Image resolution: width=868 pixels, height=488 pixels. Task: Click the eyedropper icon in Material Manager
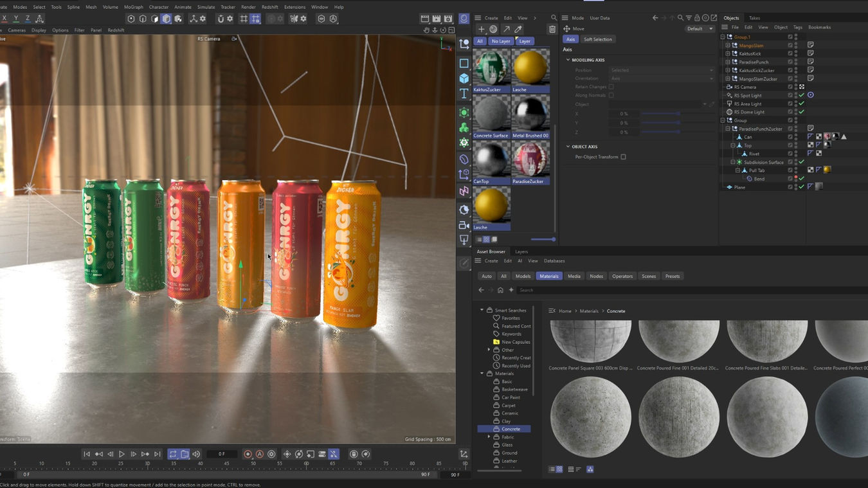pos(518,29)
